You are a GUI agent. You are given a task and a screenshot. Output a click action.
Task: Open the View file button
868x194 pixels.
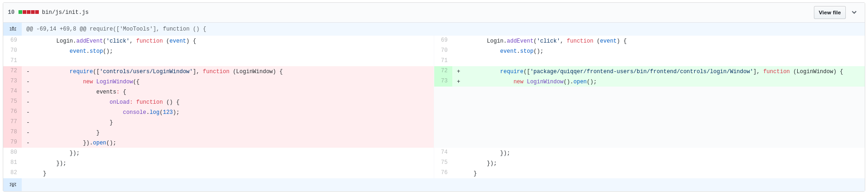click(830, 13)
